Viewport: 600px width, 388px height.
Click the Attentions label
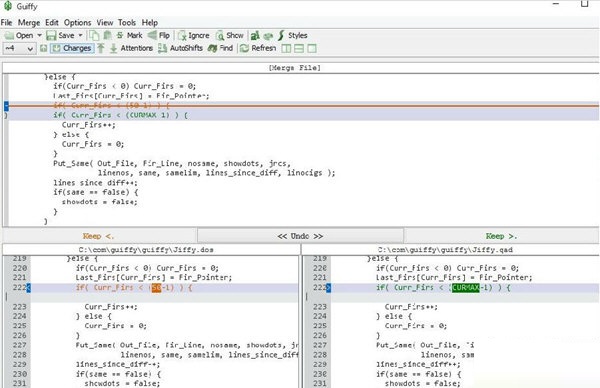click(x=137, y=48)
